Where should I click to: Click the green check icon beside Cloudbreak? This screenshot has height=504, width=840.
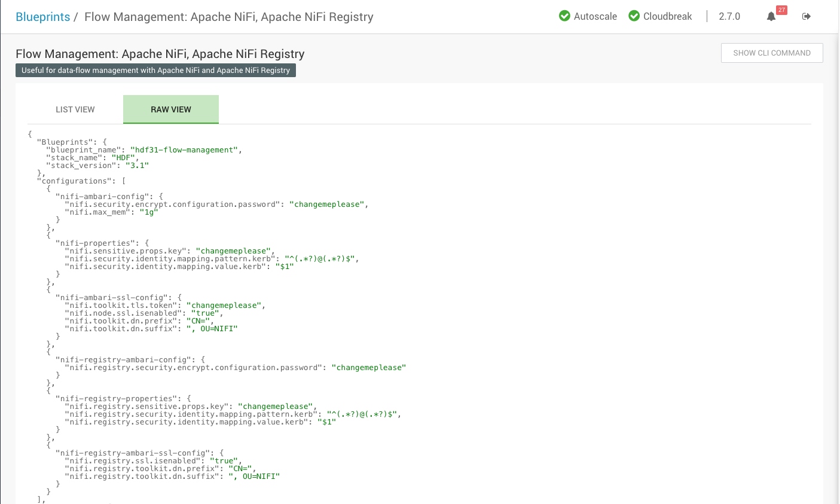(634, 16)
